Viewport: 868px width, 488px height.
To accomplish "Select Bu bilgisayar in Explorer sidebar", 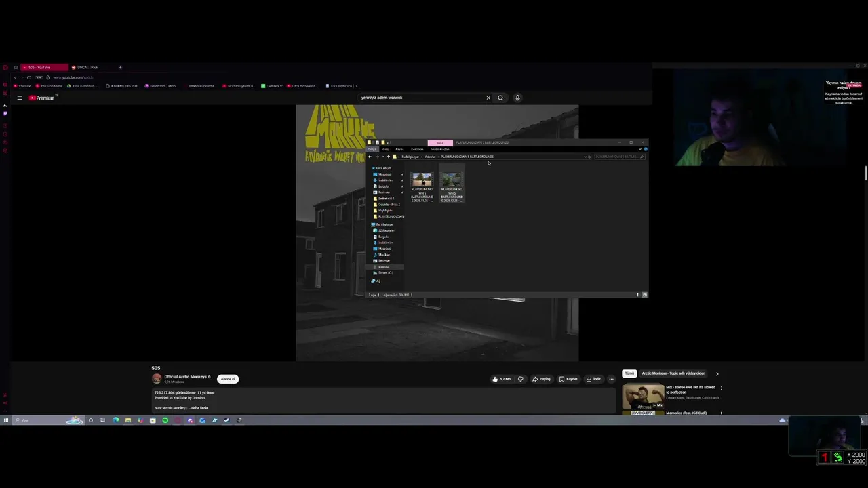I will (382, 224).
